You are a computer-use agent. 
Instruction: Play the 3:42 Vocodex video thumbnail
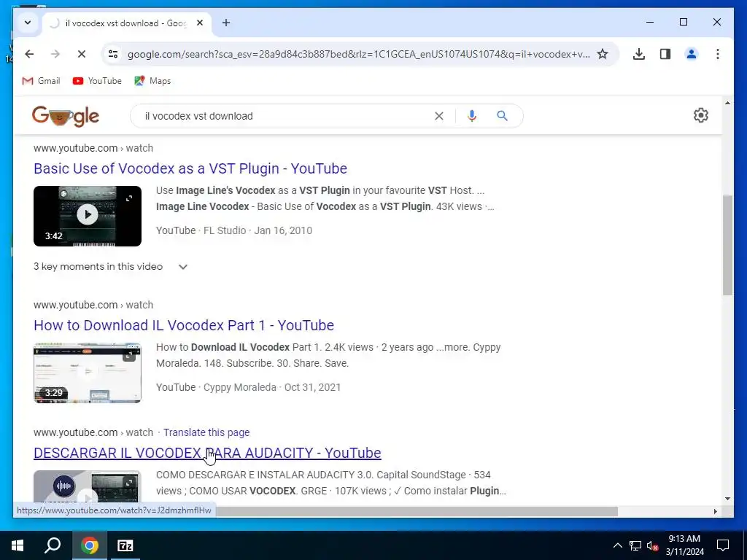(x=88, y=216)
